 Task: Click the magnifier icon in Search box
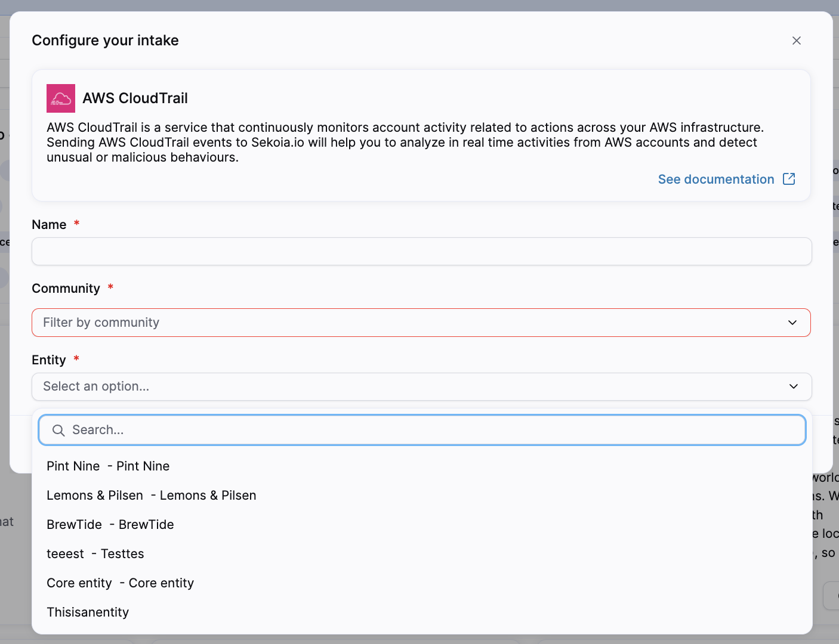click(58, 431)
